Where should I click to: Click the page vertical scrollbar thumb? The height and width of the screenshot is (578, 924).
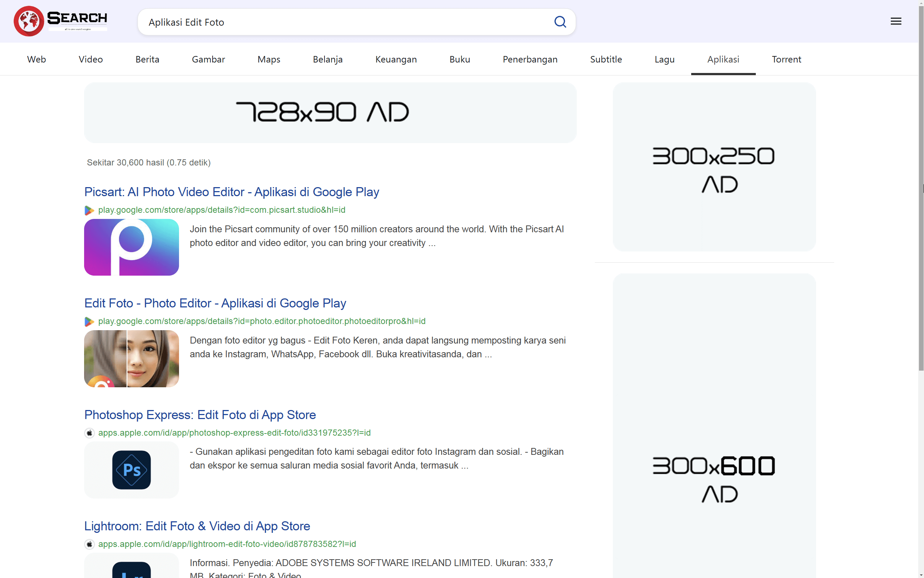tap(921, 187)
